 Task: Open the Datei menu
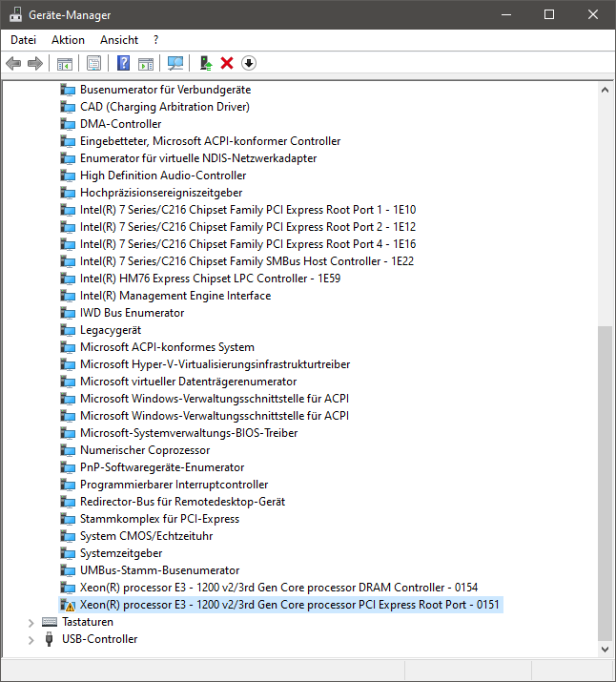[x=24, y=40]
